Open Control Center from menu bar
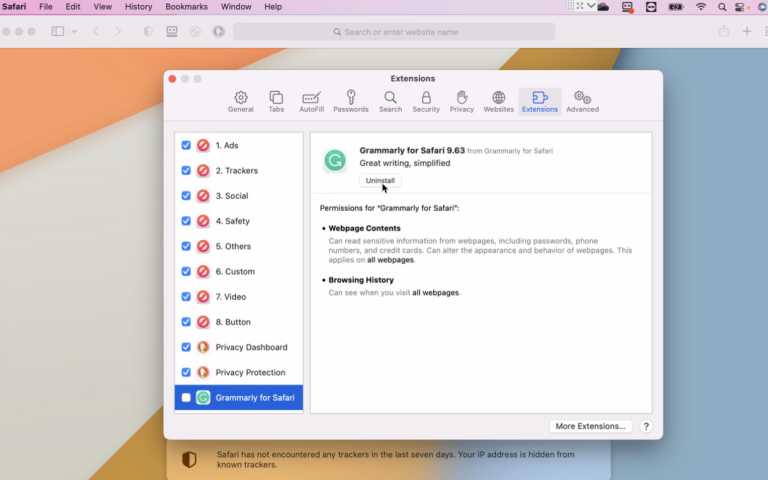Viewport: 768px width, 480px height. [740, 7]
